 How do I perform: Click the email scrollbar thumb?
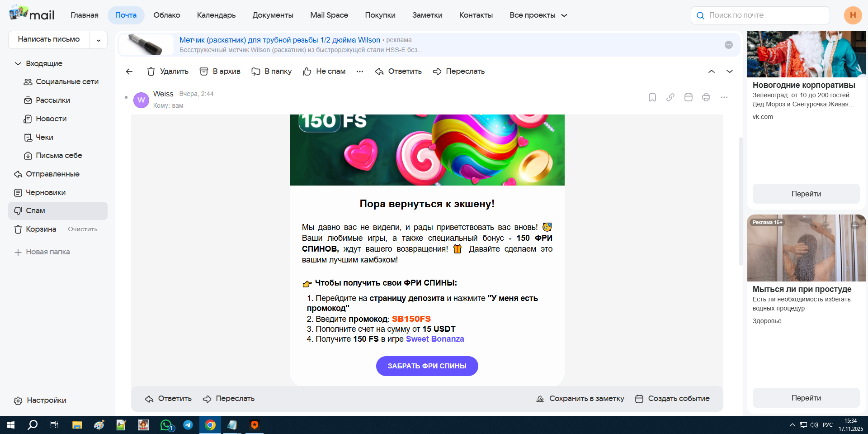click(x=741, y=201)
